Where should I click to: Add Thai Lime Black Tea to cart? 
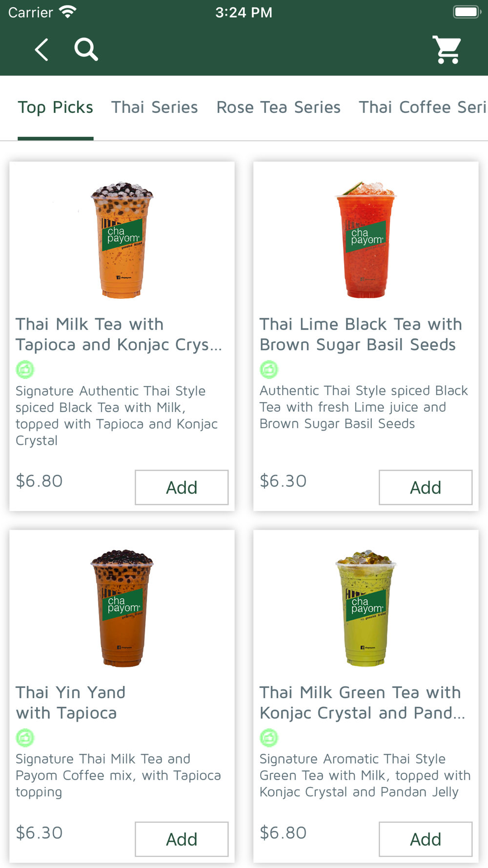click(426, 487)
